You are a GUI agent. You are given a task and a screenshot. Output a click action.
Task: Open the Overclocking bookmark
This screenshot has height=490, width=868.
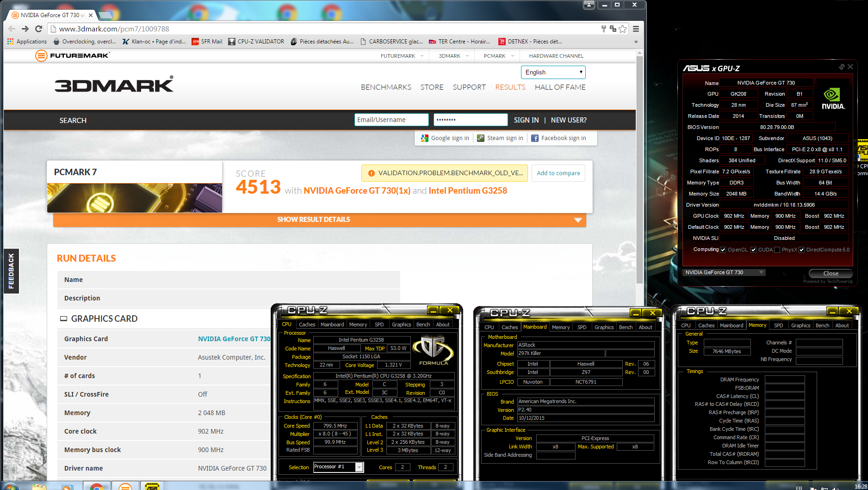[x=85, y=42]
